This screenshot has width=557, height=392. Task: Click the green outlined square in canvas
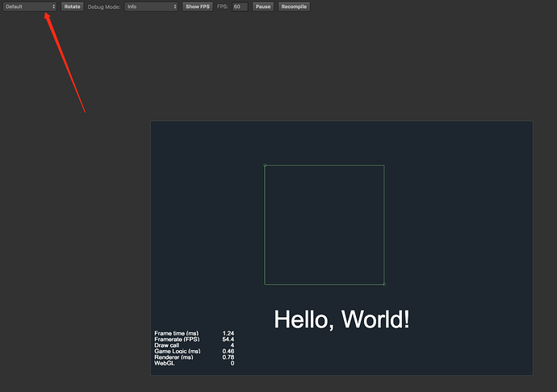tap(325, 224)
